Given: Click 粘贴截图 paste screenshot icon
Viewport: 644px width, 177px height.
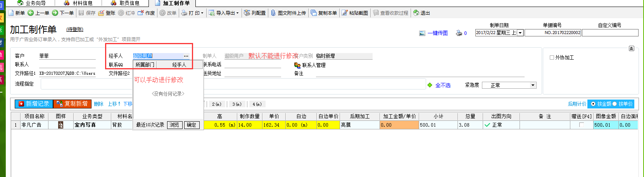Looking at the screenshot, I should click(x=345, y=13).
